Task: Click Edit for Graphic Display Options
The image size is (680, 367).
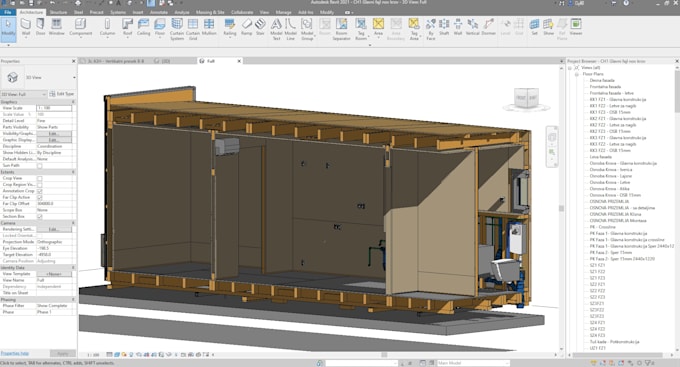Action: 54,140
